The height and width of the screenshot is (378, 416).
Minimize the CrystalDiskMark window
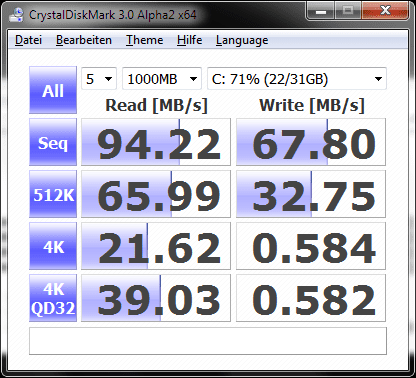(320, 11)
